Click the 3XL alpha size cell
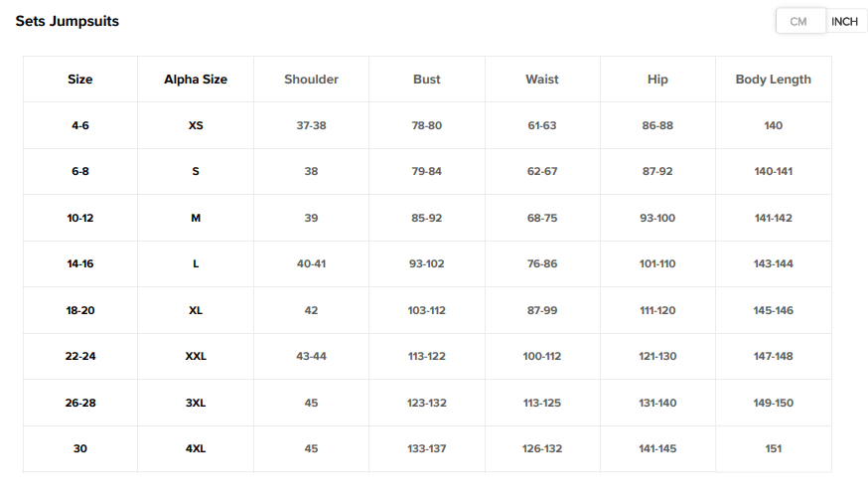 196,403
